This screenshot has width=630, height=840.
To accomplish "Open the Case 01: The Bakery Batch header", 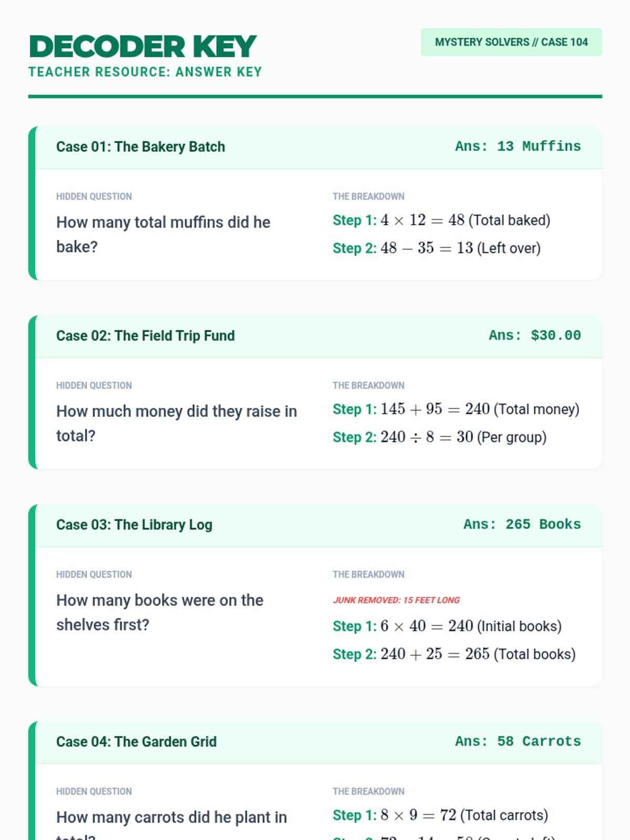I will click(319, 147).
